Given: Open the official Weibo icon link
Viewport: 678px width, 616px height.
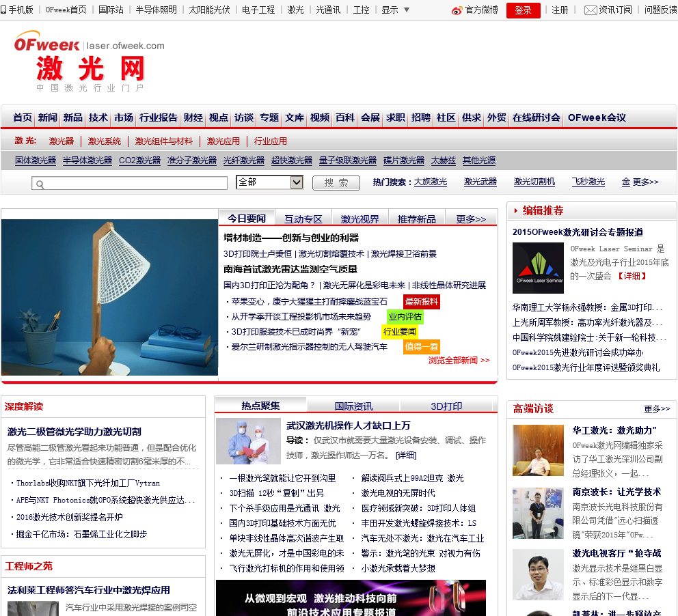Looking at the screenshot, I should point(457,10).
